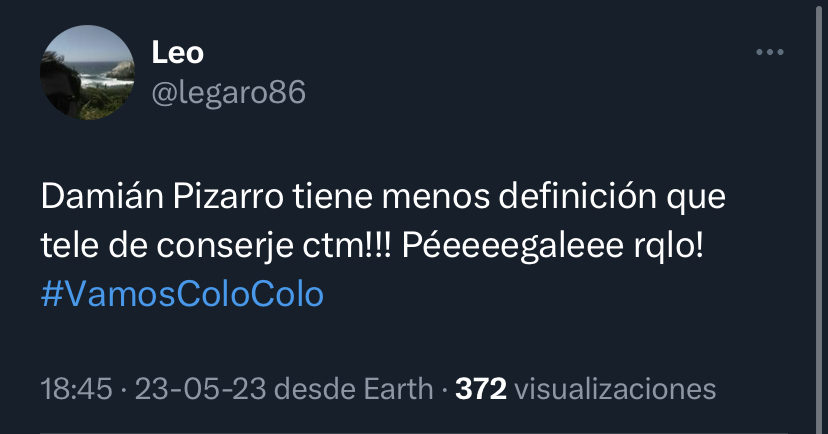828x434 pixels.
Task: Click the word conserje in tweet
Action: [x=225, y=246]
